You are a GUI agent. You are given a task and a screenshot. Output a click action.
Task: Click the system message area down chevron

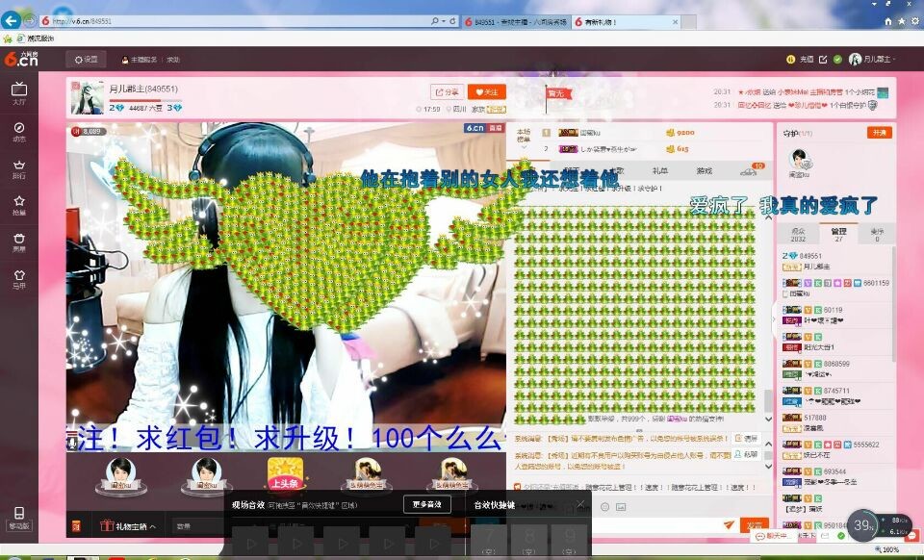coord(768,466)
